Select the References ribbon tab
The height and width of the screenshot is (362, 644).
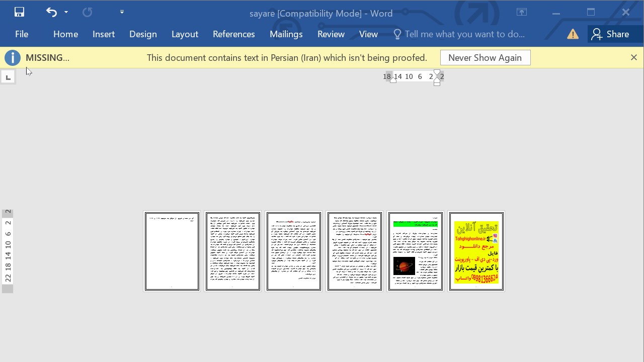click(233, 34)
